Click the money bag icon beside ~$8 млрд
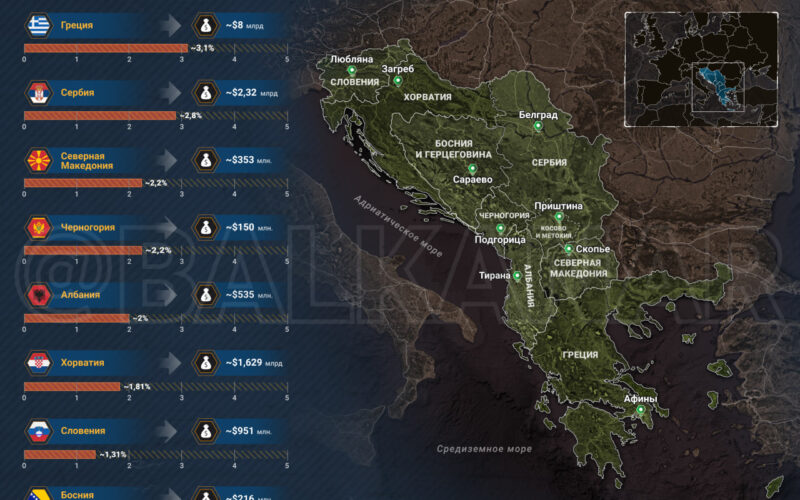Image resolution: width=800 pixels, height=500 pixels. click(206, 25)
